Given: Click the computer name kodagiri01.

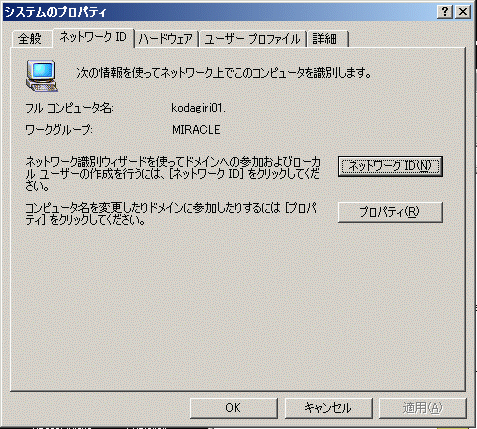Looking at the screenshot, I should (x=198, y=108).
